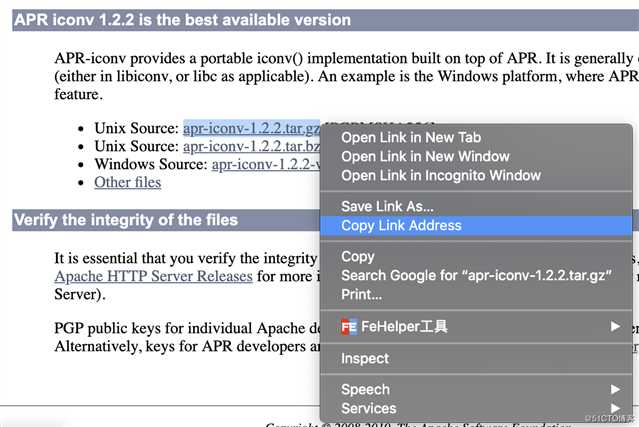Open the Windows Source apr-iconv link
The height and width of the screenshot is (427, 639).
pyautogui.click(x=266, y=164)
